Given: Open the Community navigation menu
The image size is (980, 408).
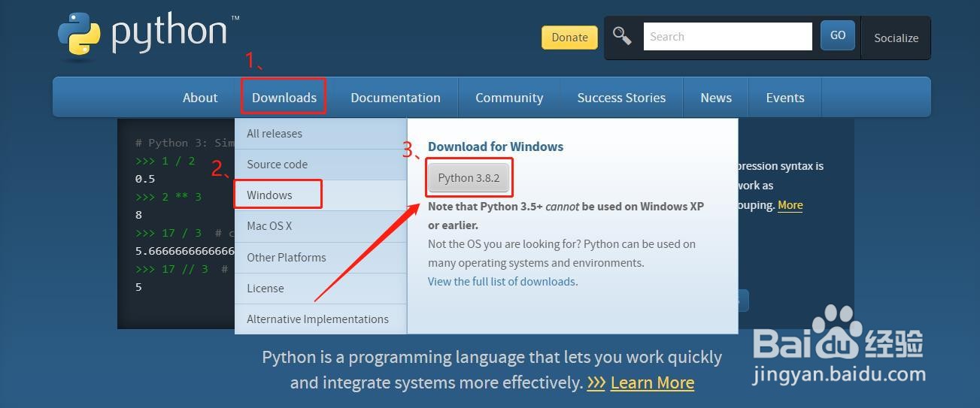Looking at the screenshot, I should (x=509, y=98).
